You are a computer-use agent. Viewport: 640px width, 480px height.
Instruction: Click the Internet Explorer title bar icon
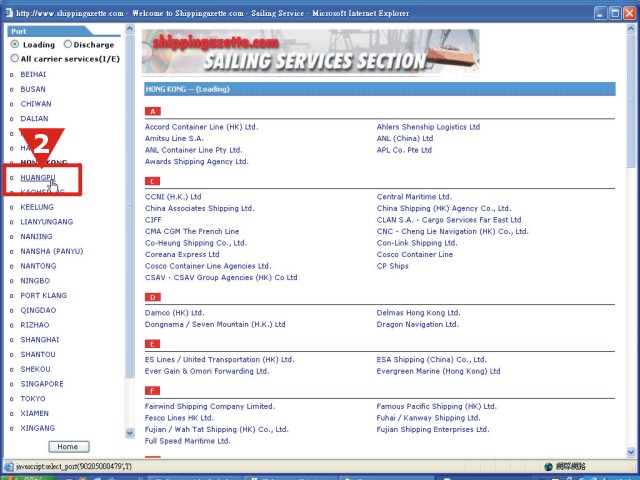[8, 13]
